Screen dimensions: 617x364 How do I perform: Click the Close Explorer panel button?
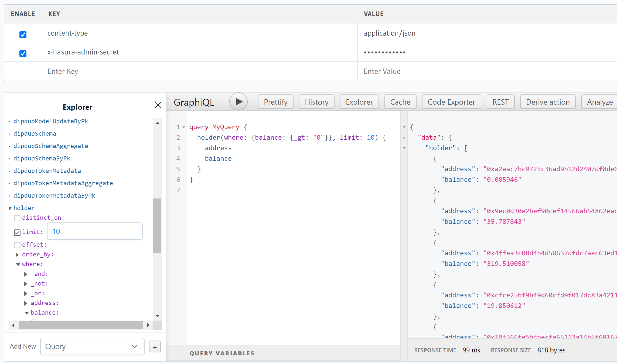158,105
